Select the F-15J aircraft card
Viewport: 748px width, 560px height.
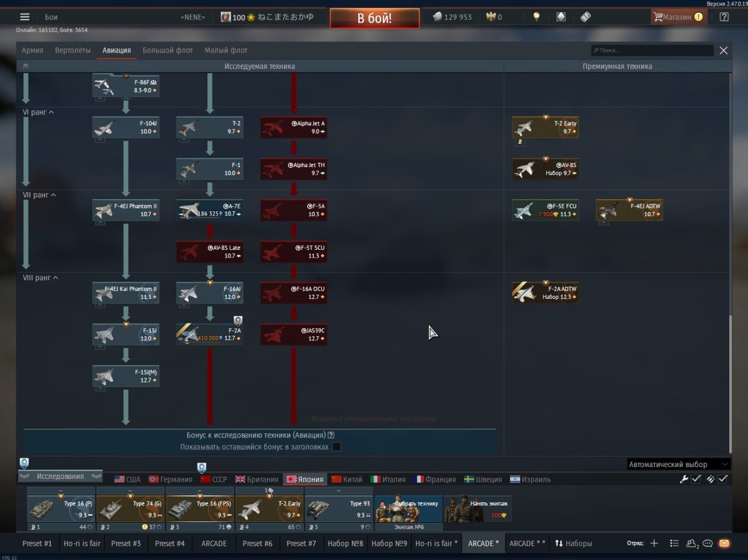tap(126, 335)
